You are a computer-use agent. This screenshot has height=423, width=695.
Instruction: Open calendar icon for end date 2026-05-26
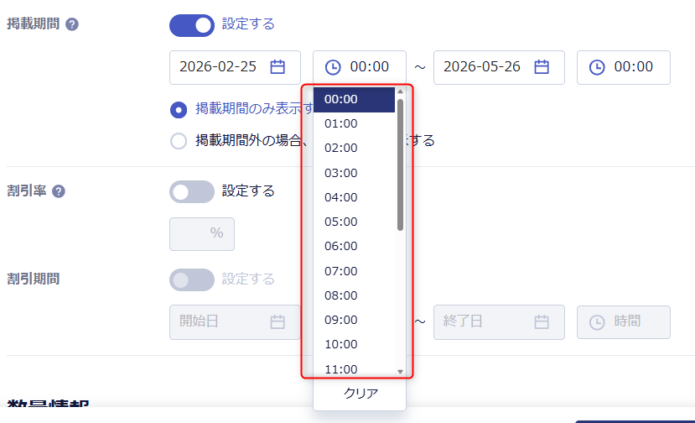[541, 67]
